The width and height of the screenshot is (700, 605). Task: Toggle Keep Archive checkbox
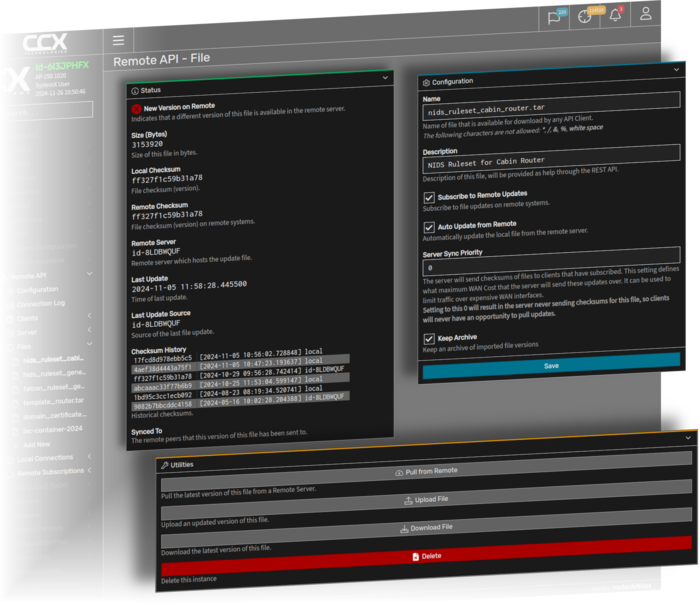(x=429, y=339)
